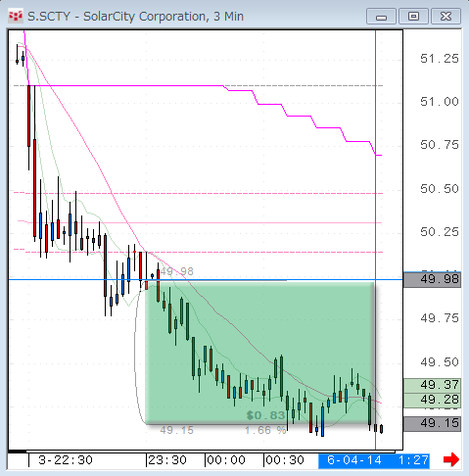Viewport: 469px width, 476px height.
Task: Maximize the S.SCTY chart window
Action: 413,17
